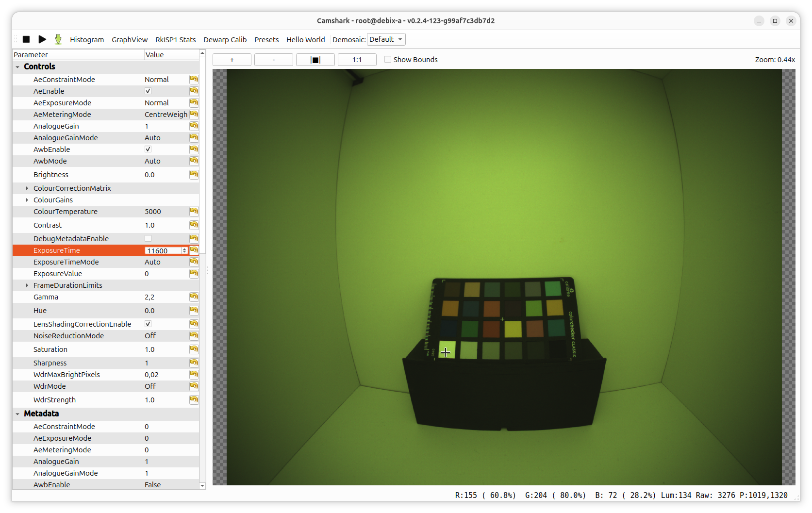Open the Histogram view
Image resolution: width=812 pixels, height=513 pixels.
(87, 40)
